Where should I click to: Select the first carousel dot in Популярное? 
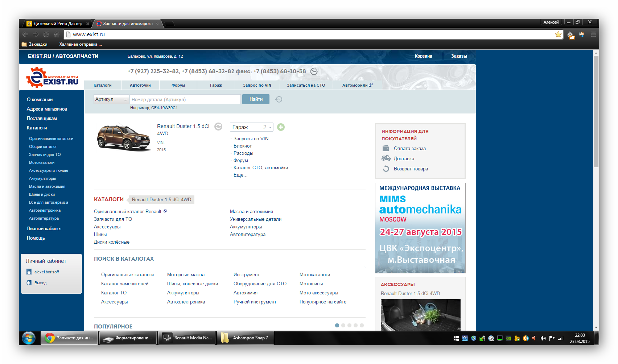pos(337,325)
